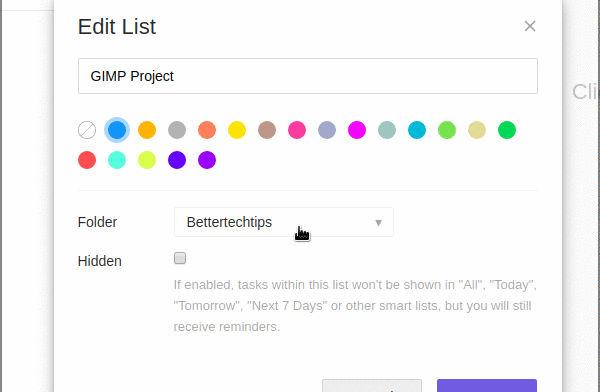Viewport: 600px width, 392px height.
Task: Choose the red color swatch
Action: pyautogui.click(x=87, y=160)
